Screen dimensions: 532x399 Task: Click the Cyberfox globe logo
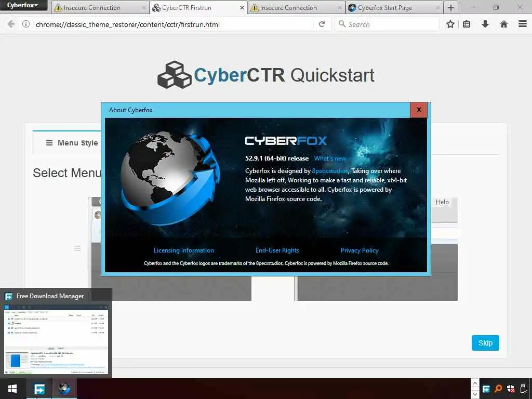(170, 178)
